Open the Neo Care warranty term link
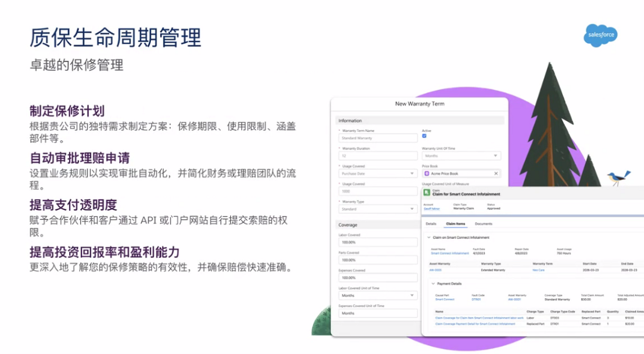644x354 pixels. click(x=538, y=270)
